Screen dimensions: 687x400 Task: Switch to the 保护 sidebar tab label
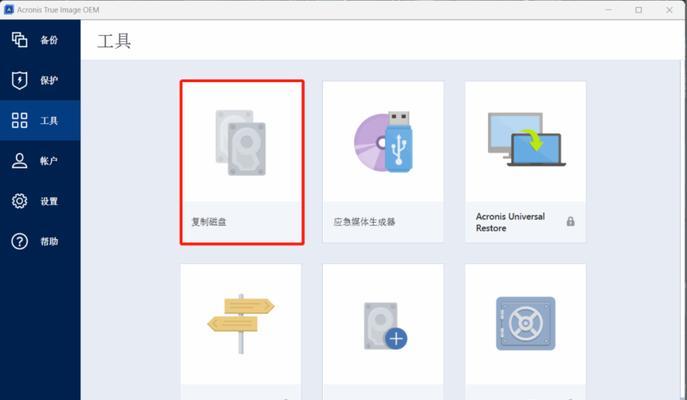tap(49, 80)
